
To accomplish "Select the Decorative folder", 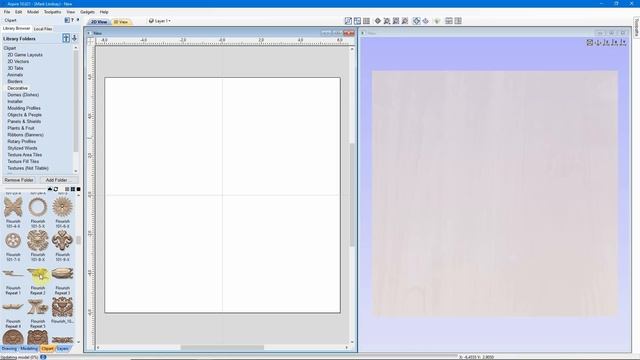I will point(18,88).
